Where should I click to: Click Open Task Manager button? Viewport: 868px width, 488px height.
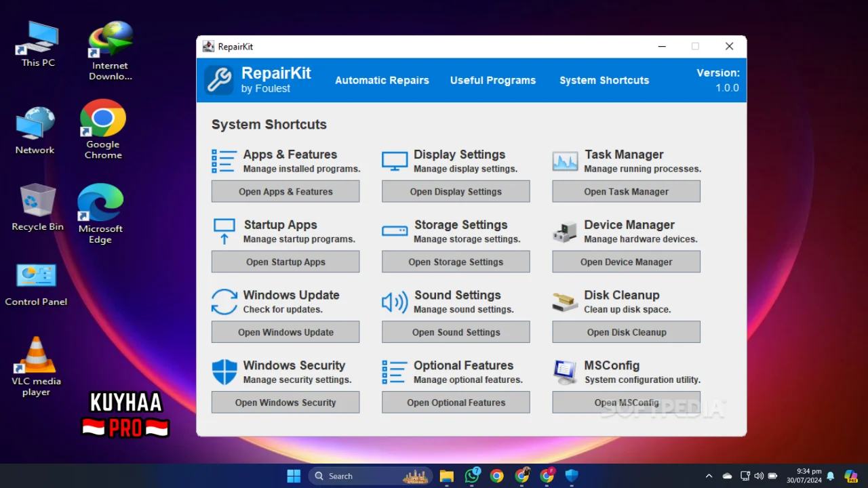[626, 192]
